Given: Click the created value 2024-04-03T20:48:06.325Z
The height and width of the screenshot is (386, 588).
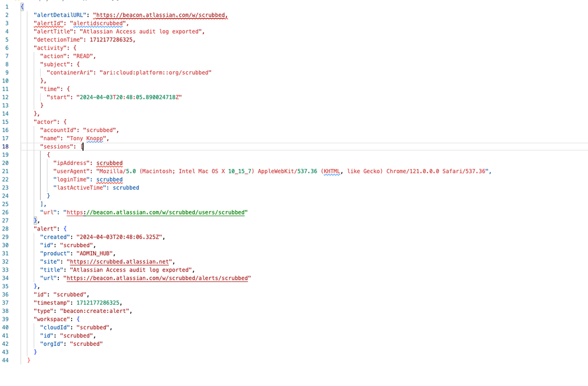Looking at the screenshot, I should coord(119,237).
